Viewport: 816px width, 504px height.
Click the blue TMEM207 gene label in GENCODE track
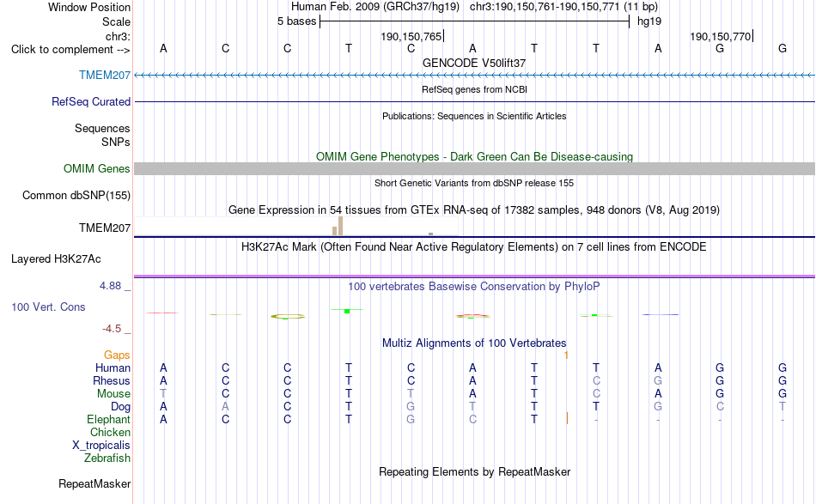tap(105, 75)
